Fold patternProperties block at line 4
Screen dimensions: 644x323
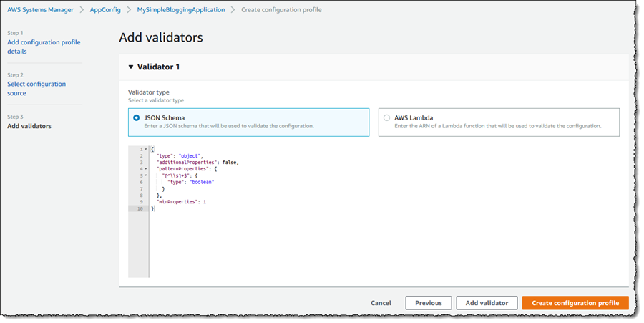(x=145, y=169)
